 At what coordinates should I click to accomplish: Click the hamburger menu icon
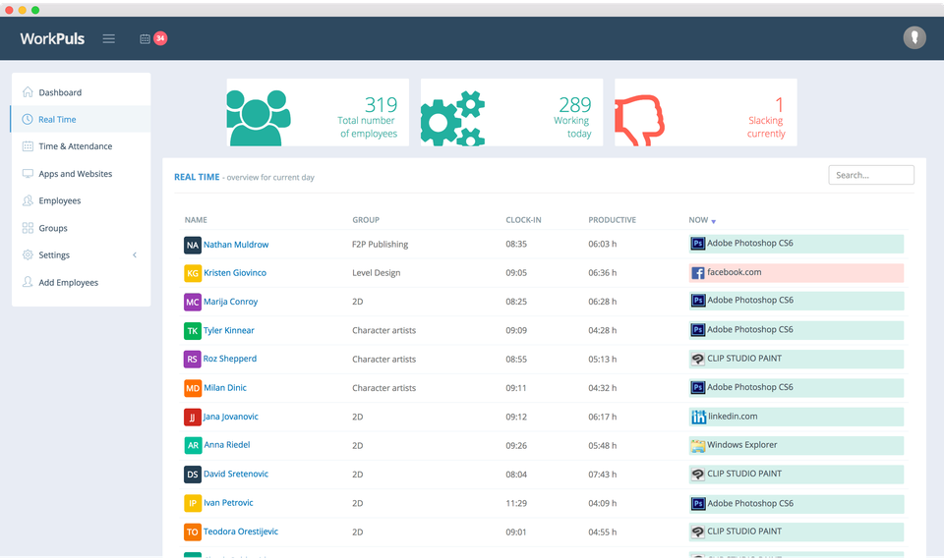coord(109,38)
